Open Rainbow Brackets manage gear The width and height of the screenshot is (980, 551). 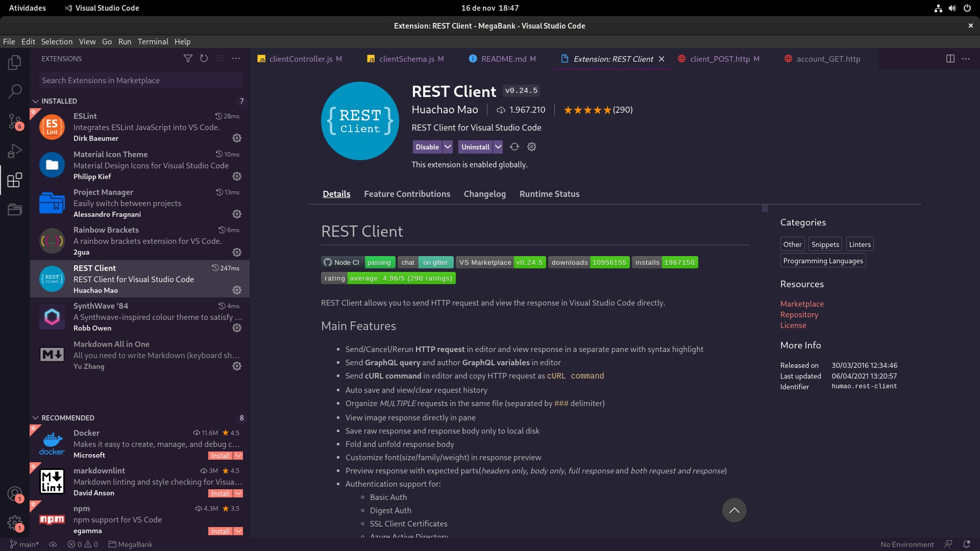(237, 253)
